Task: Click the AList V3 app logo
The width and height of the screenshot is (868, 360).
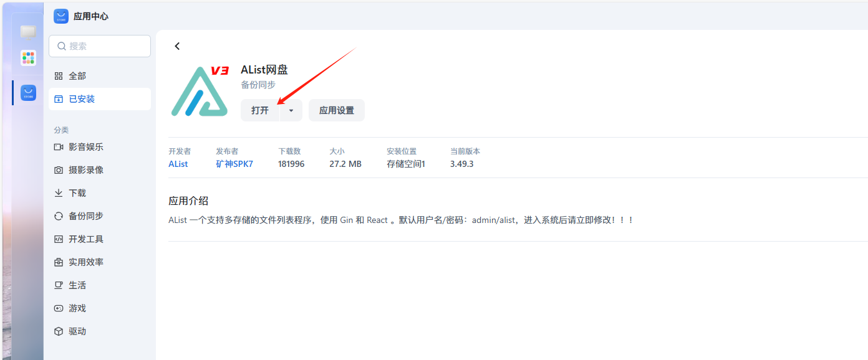Action: tap(200, 91)
